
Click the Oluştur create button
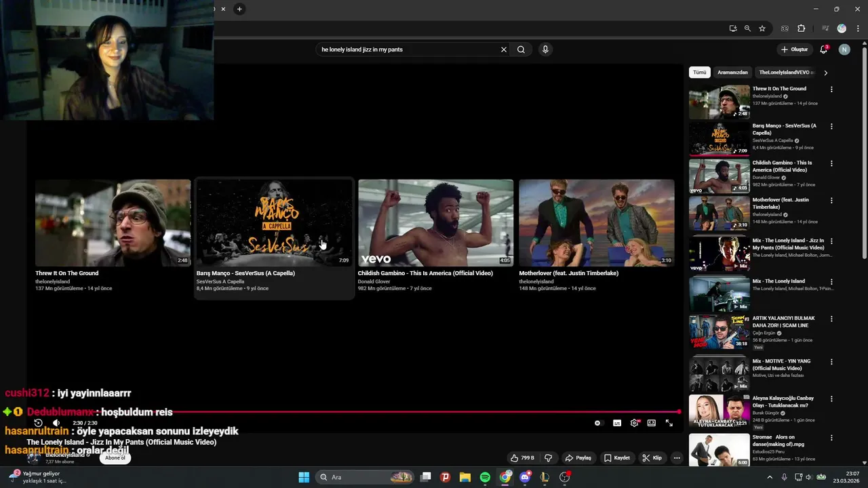click(x=795, y=49)
